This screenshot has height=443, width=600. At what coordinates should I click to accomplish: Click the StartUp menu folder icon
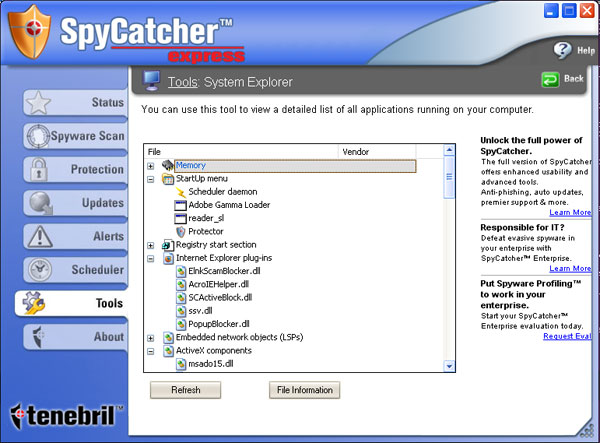(168, 179)
